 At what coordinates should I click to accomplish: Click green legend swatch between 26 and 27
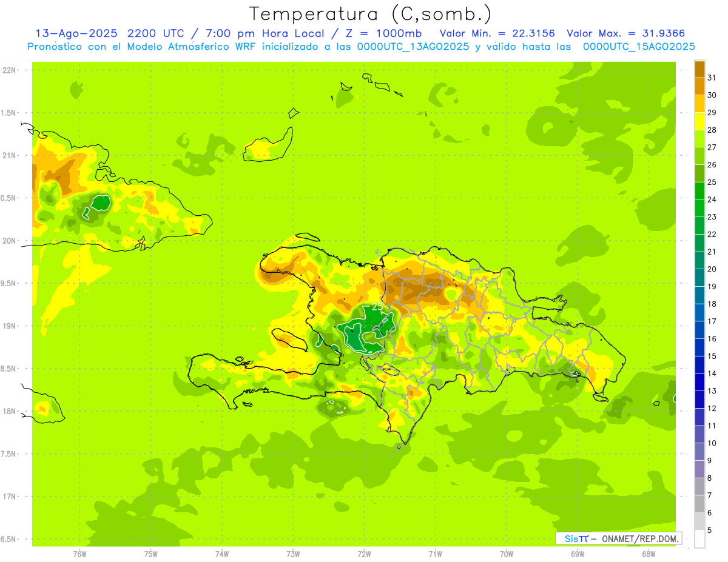point(699,156)
